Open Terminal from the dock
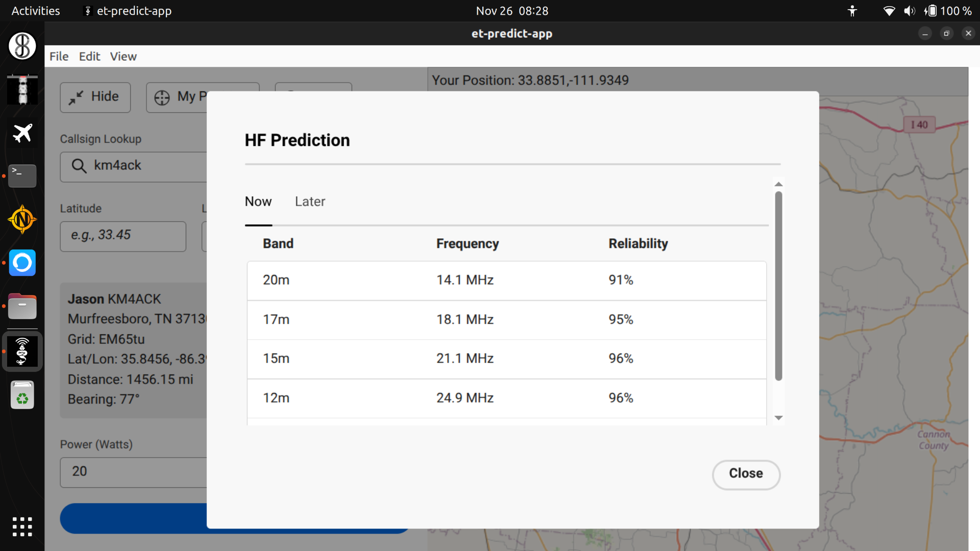This screenshot has height=551, width=980. 22,176
